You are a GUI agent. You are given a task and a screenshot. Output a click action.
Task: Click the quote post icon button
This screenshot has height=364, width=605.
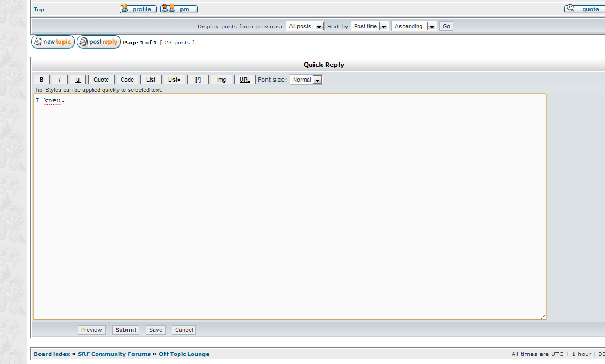tap(584, 9)
